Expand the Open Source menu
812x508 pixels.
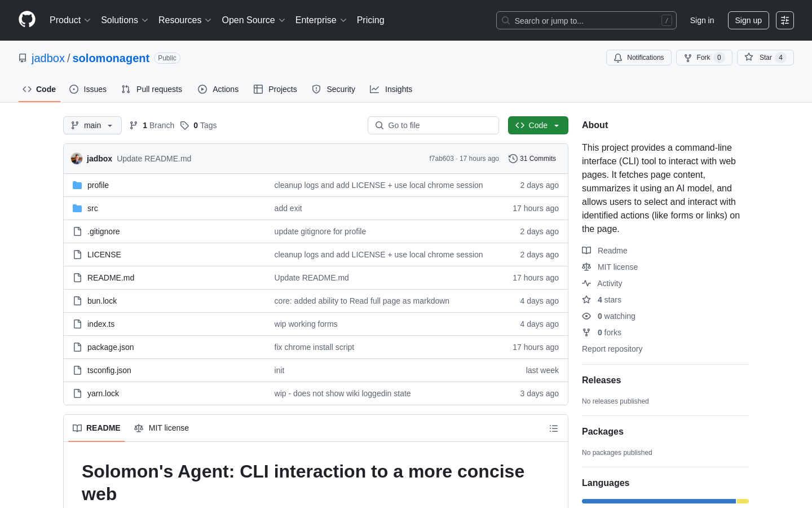pyautogui.click(x=253, y=20)
